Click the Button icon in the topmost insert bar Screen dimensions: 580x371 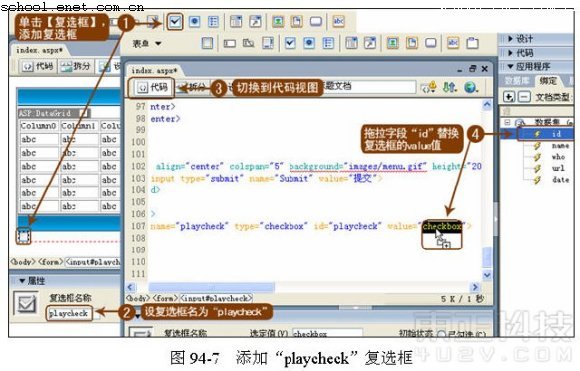tap(316, 21)
